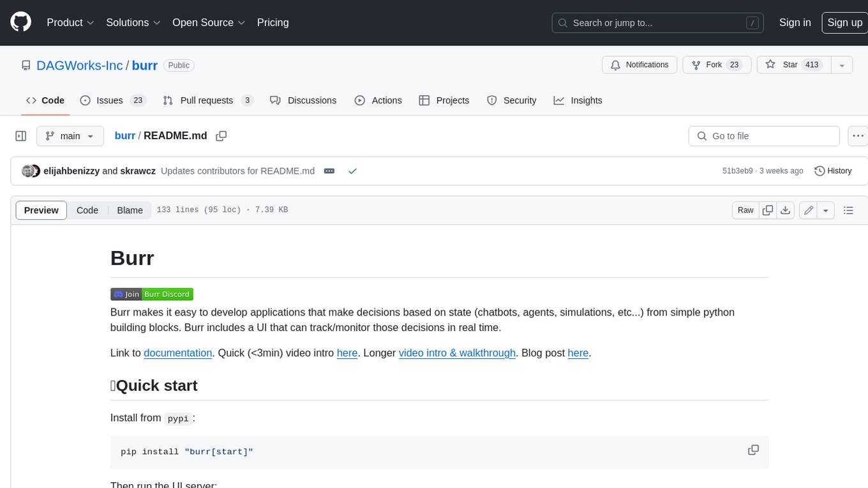
Task: Select the Code view
Action: point(87,210)
